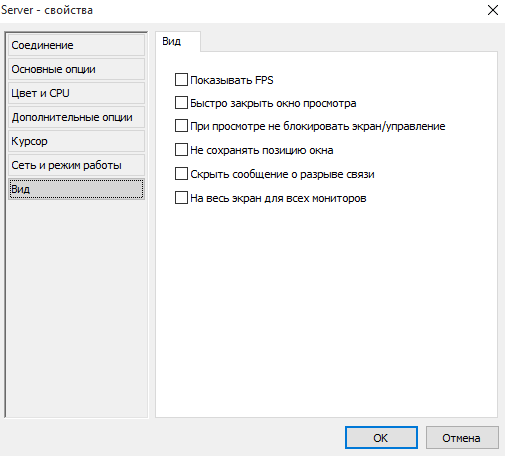This screenshot has height=456, width=505.
Task: Select Сеть и режим работы section
Action: (x=76, y=165)
